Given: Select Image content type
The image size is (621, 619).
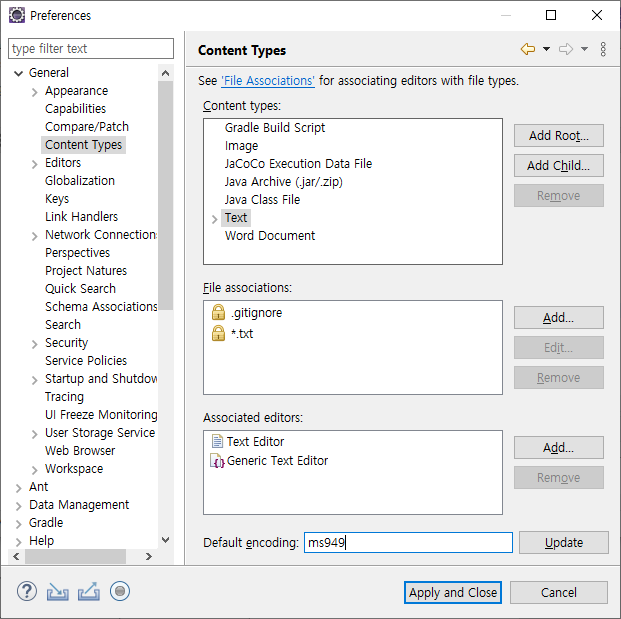Looking at the screenshot, I should click(x=241, y=146).
